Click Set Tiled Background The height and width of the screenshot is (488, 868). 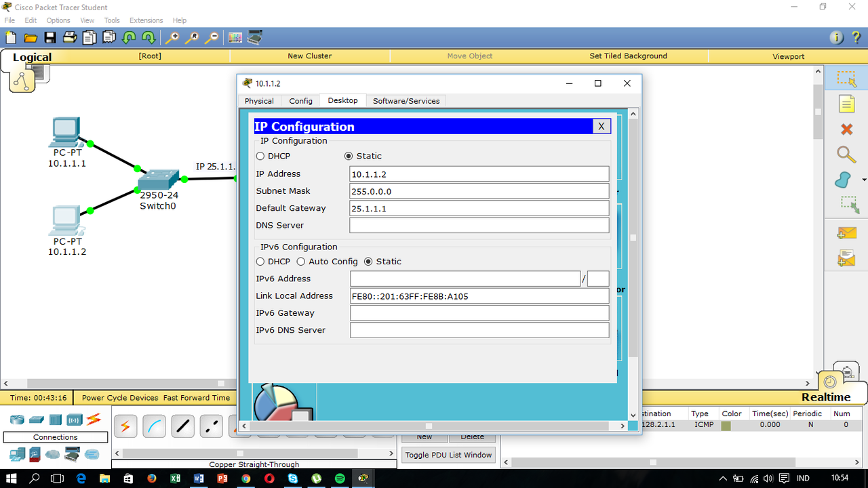tap(628, 56)
